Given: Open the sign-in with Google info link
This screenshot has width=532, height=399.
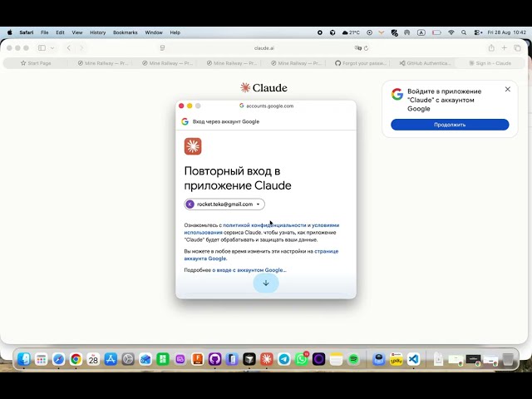Looking at the screenshot, I should coord(249,270).
